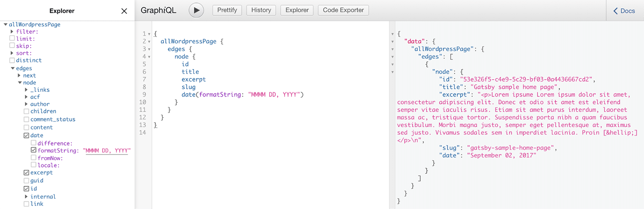Close the Explorer panel

124,11
